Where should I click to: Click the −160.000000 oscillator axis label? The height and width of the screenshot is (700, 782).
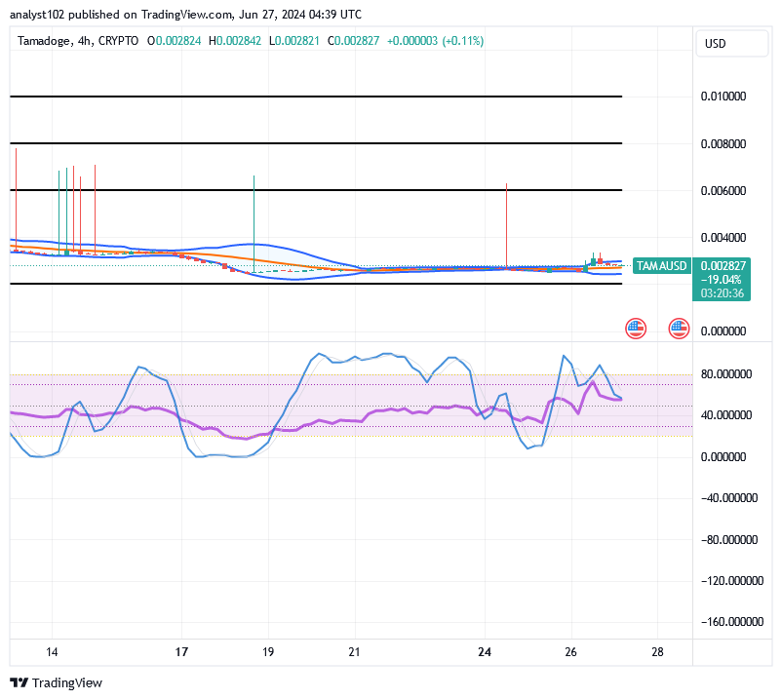pos(731,621)
